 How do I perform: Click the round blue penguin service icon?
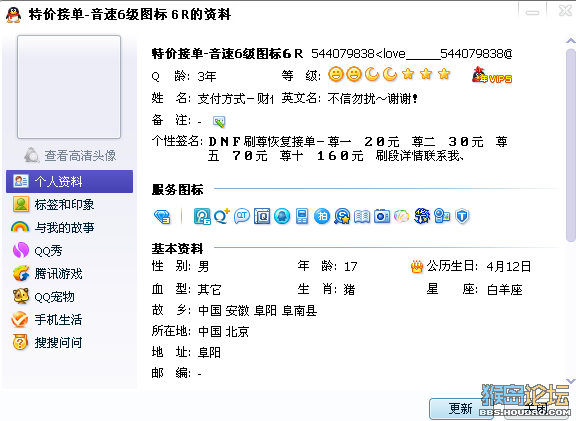point(282,216)
